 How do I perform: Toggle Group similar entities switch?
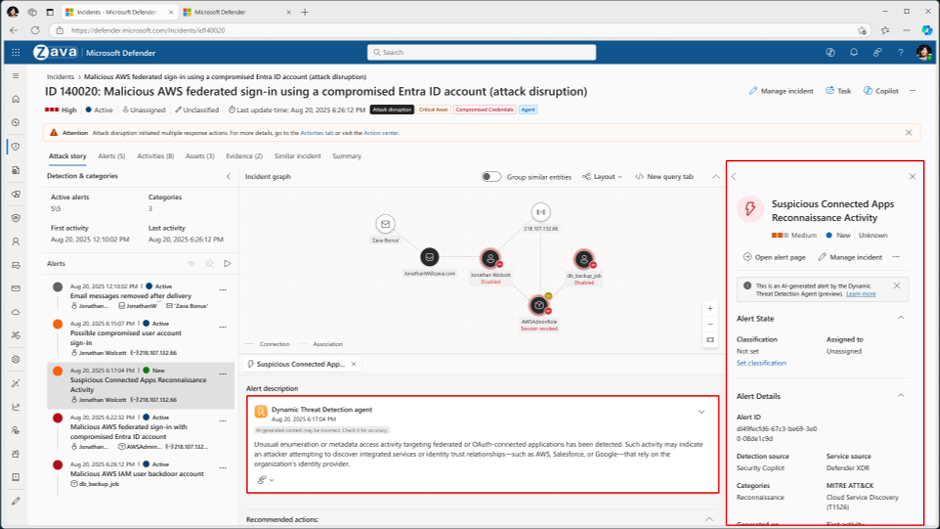pyautogui.click(x=491, y=176)
